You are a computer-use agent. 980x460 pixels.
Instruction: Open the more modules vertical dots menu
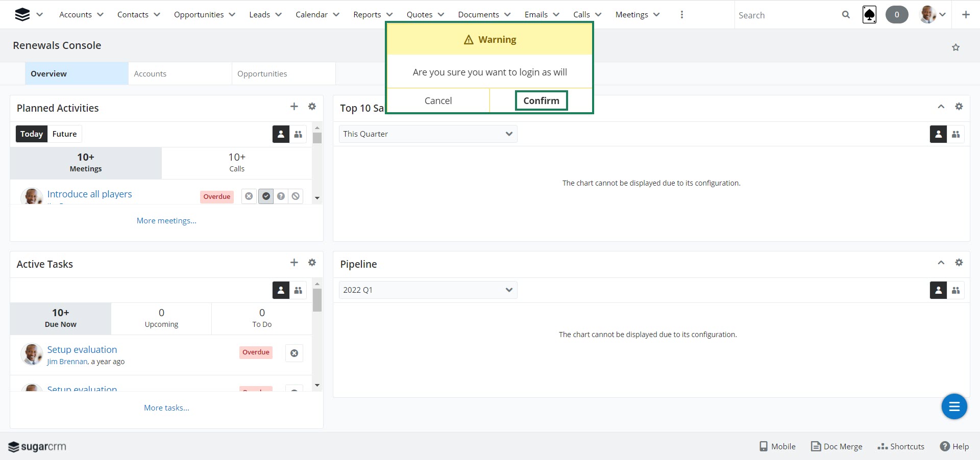click(682, 15)
